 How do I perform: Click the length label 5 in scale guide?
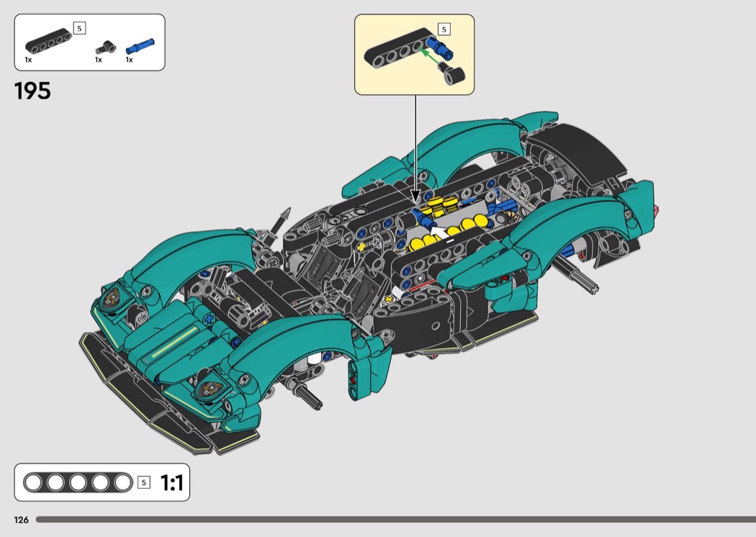143,482
